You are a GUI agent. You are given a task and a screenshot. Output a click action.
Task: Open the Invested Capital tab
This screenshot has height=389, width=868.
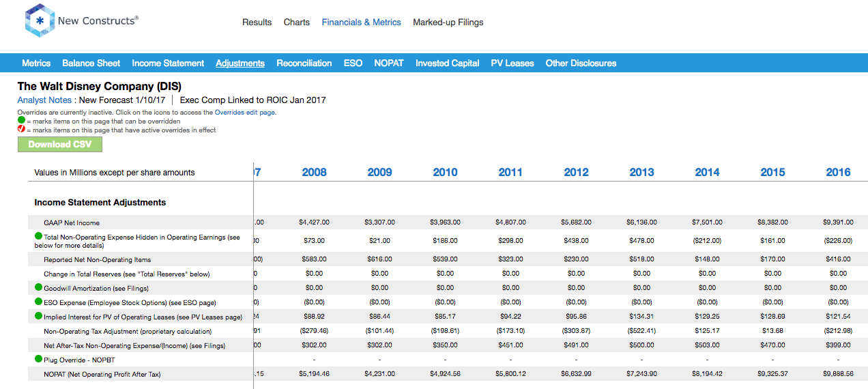[447, 63]
